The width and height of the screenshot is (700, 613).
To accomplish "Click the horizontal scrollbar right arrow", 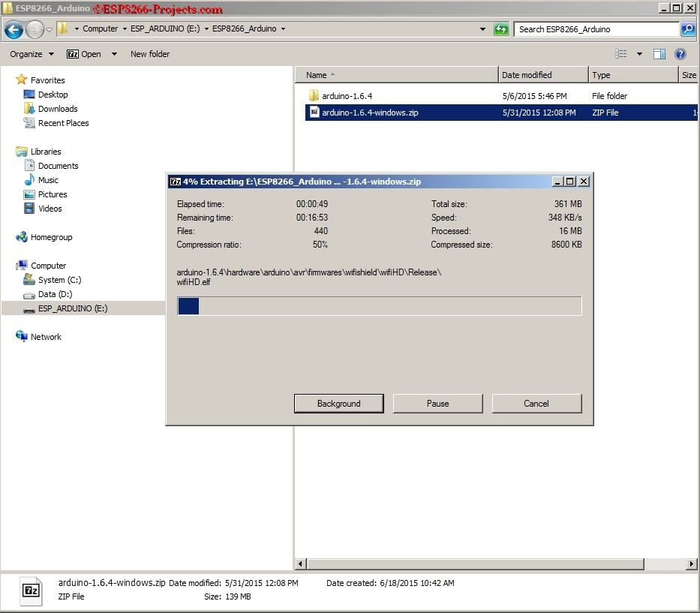I will [x=692, y=564].
